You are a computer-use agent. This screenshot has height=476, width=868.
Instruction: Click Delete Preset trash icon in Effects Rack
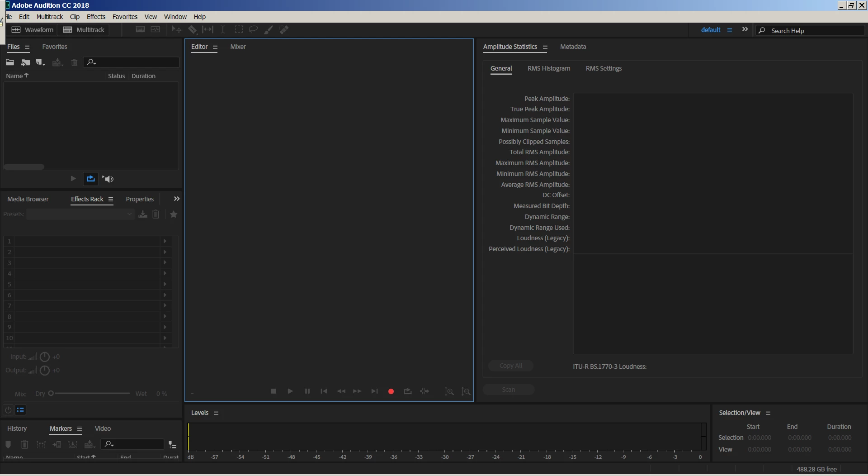click(156, 214)
